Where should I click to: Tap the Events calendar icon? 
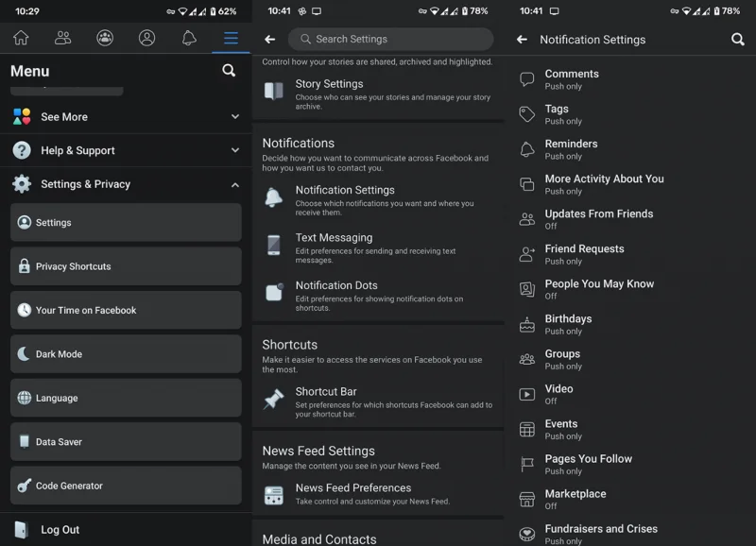(x=526, y=429)
